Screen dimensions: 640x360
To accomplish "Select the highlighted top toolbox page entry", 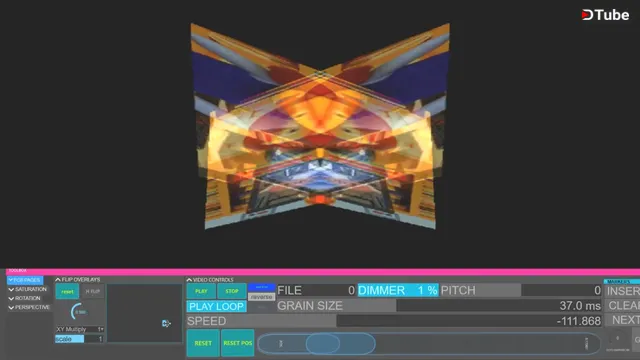I will pos(25,280).
